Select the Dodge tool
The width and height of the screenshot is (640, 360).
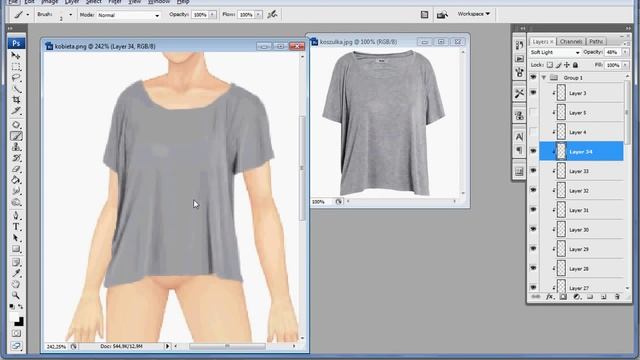[16, 202]
